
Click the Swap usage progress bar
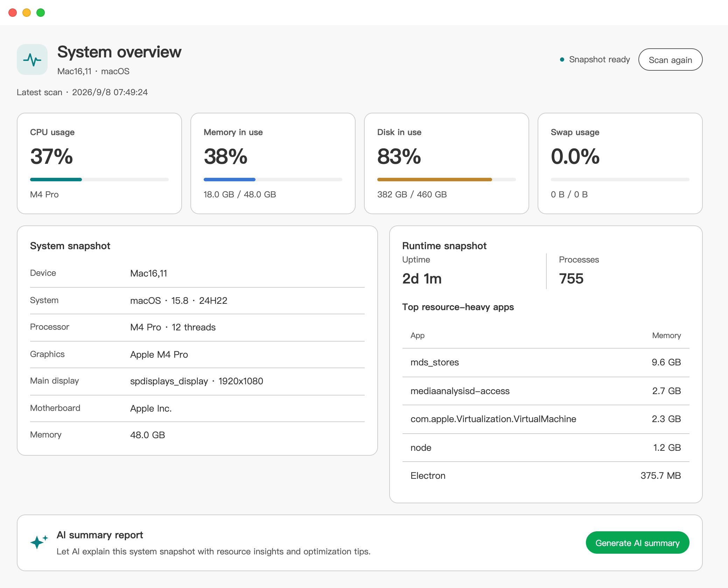pyautogui.click(x=620, y=180)
